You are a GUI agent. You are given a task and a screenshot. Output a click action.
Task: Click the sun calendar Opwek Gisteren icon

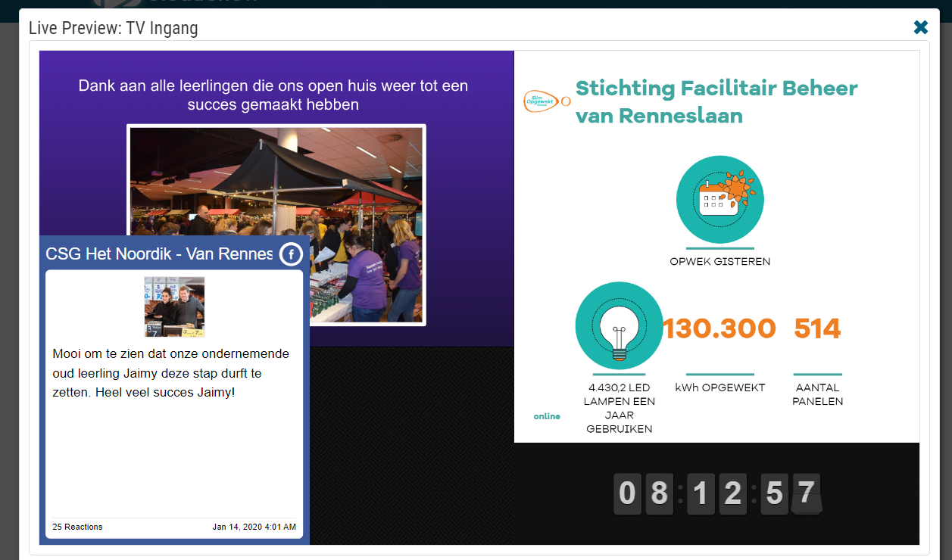click(719, 200)
